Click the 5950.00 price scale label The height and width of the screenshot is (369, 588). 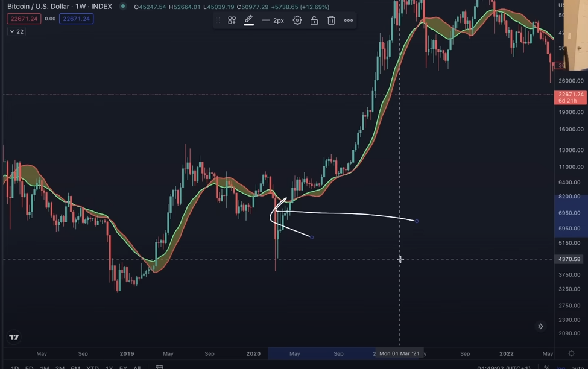tap(569, 228)
